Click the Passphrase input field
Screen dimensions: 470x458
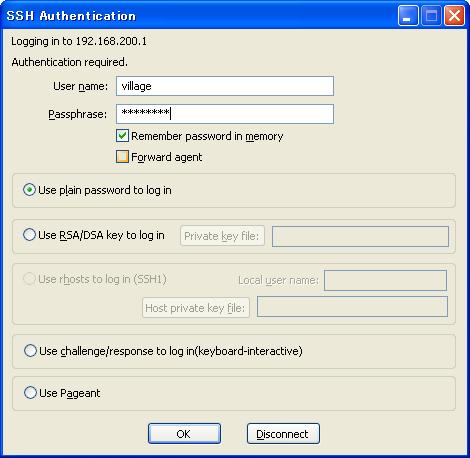225,114
